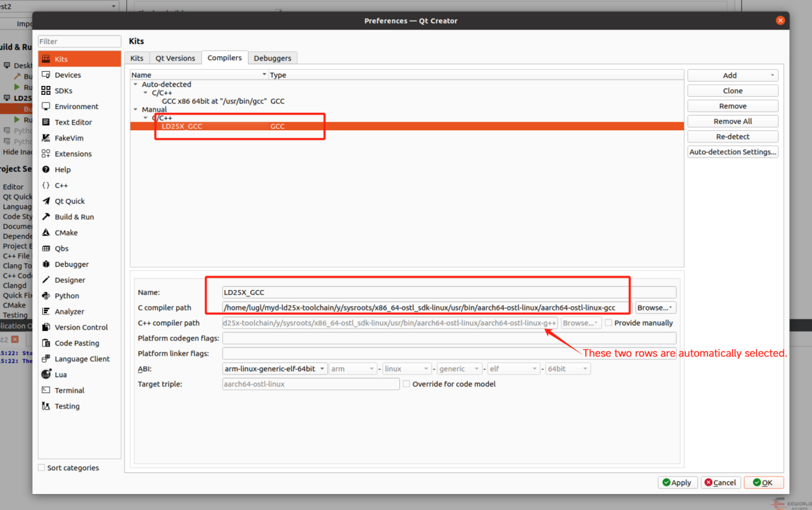Cancel the Preferences dialog
812x510 pixels.
click(720, 482)
